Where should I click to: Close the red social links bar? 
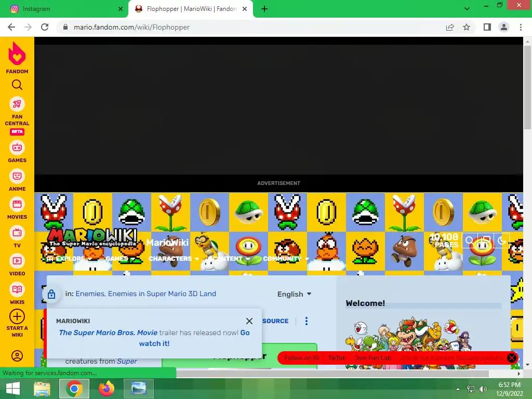[x=512, y=357]
